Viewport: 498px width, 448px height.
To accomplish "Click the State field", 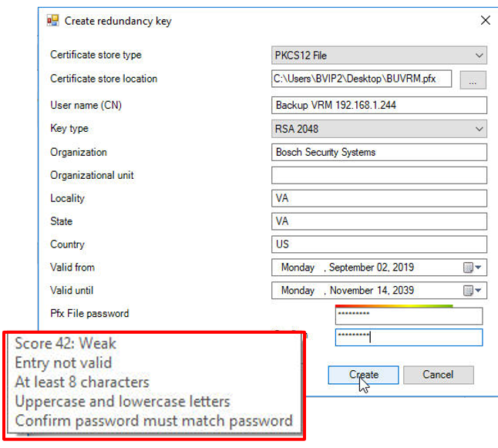I will [x=379, y=221].
